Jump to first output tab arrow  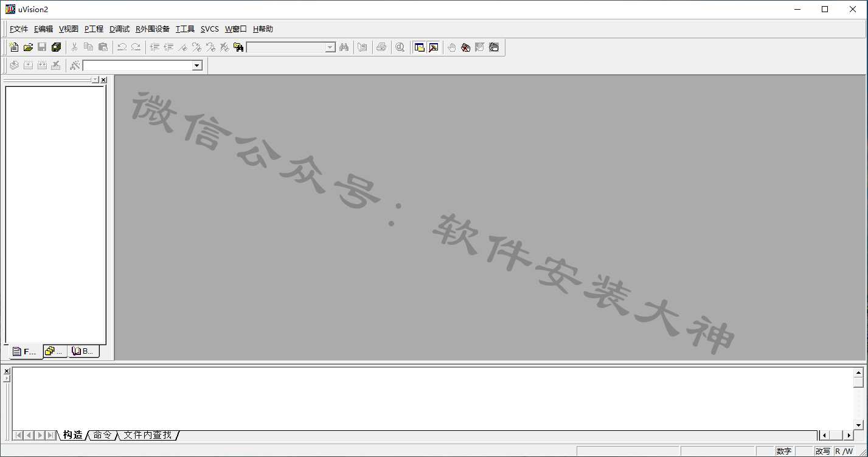(x=18, y=435)
